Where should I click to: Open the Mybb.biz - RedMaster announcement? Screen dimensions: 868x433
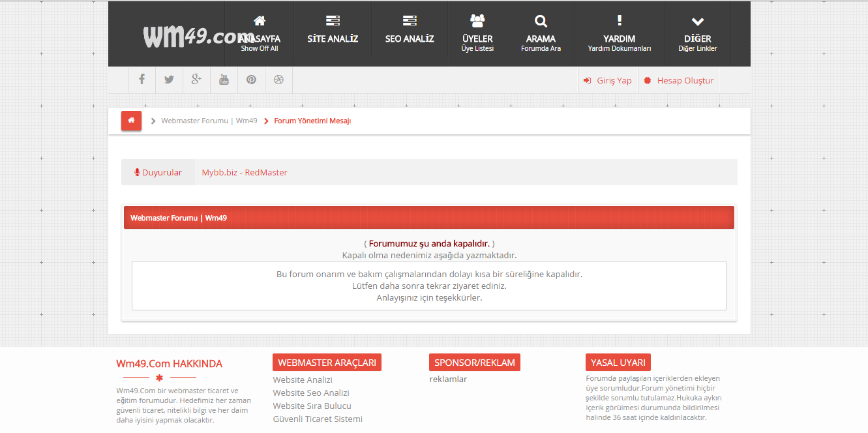click(x=245, y=172)
